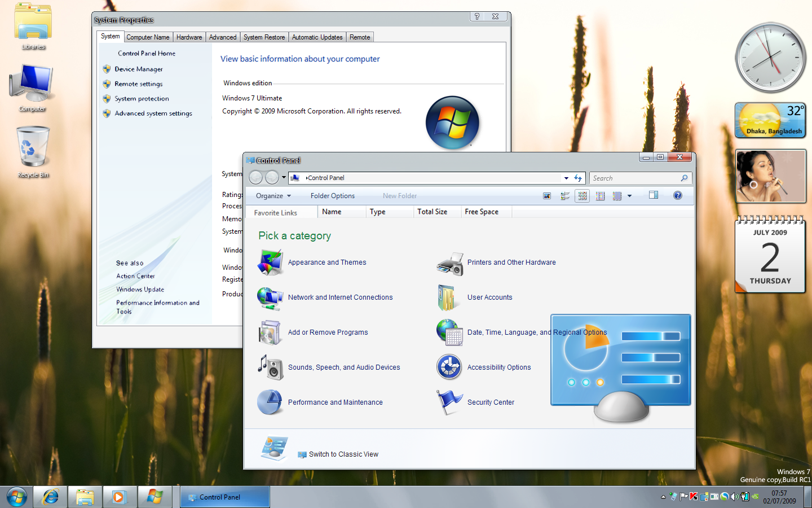812x508 pixels.
Task: Open the Appearance and Themes category icon
Action: click(x=270, y=262)
